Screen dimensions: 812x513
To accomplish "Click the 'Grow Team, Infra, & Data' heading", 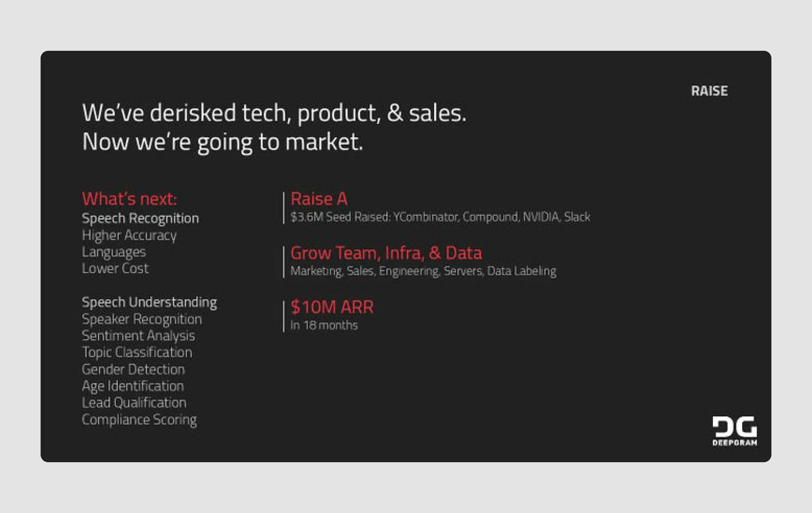I will coord(386,253).
